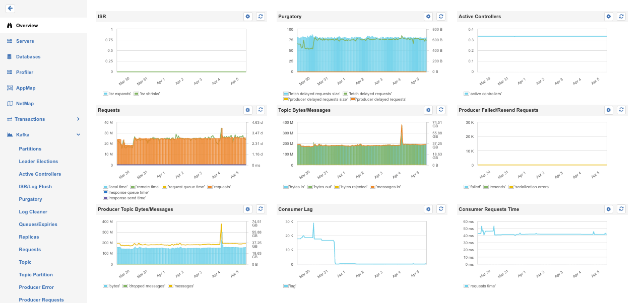Open Kafka Producer Requests page

pos(41,300)
